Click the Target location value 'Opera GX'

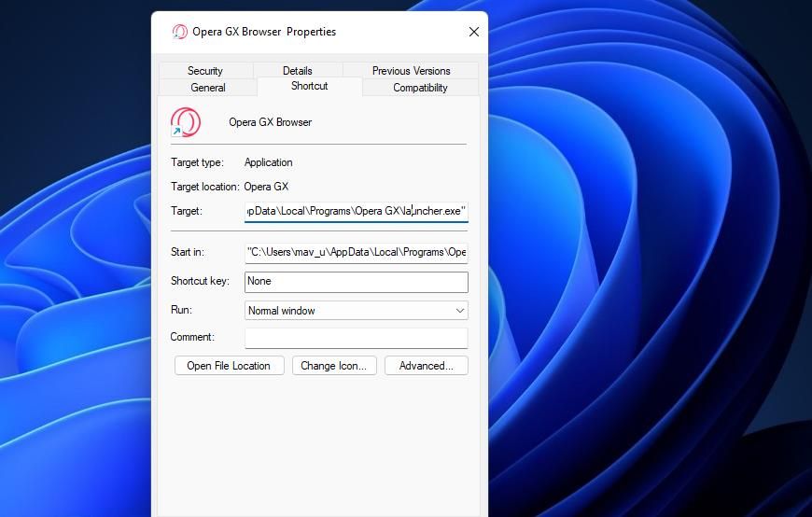266,187
